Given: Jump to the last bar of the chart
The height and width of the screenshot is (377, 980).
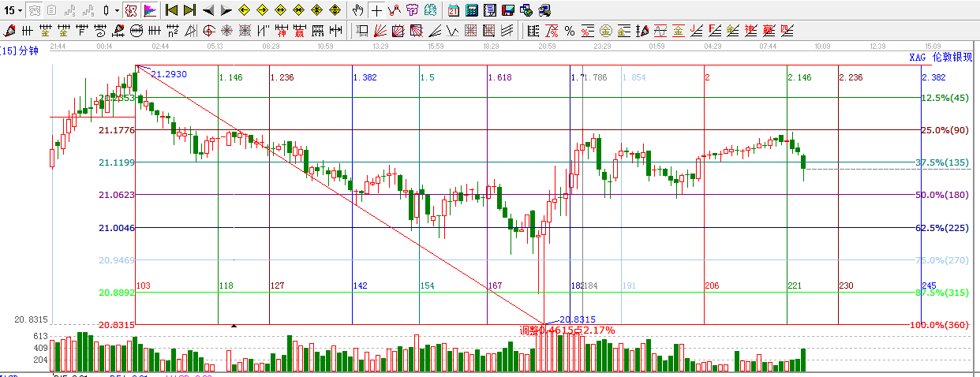Looking at the screenshot, I should (x=189, y=10).
